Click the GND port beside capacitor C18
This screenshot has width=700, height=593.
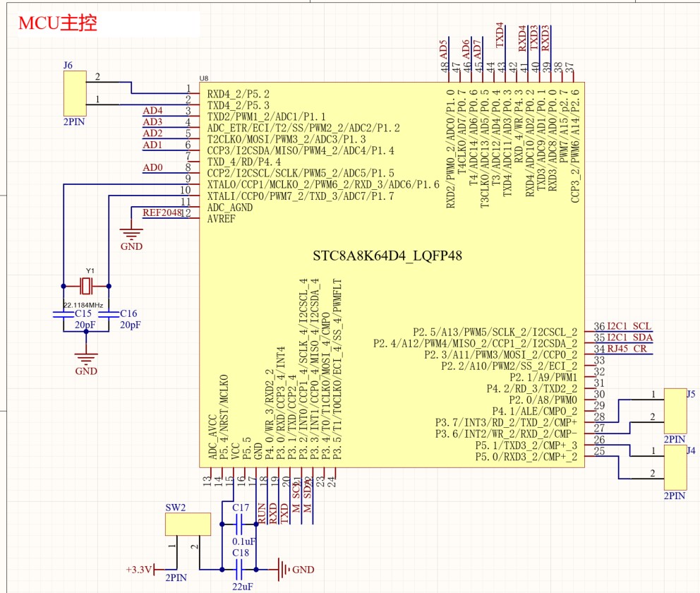pyautogui.click(x=296, y=569)
